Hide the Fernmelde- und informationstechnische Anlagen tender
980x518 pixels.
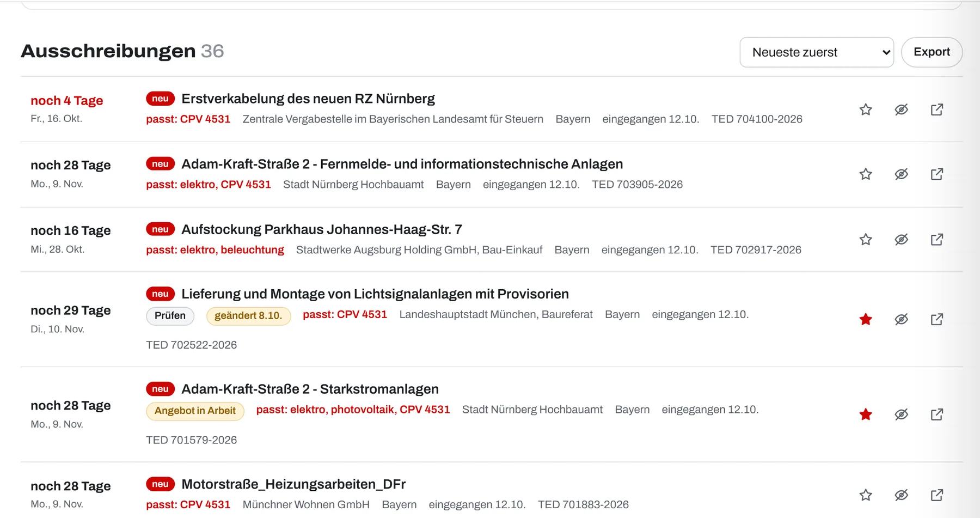(902, 174)
